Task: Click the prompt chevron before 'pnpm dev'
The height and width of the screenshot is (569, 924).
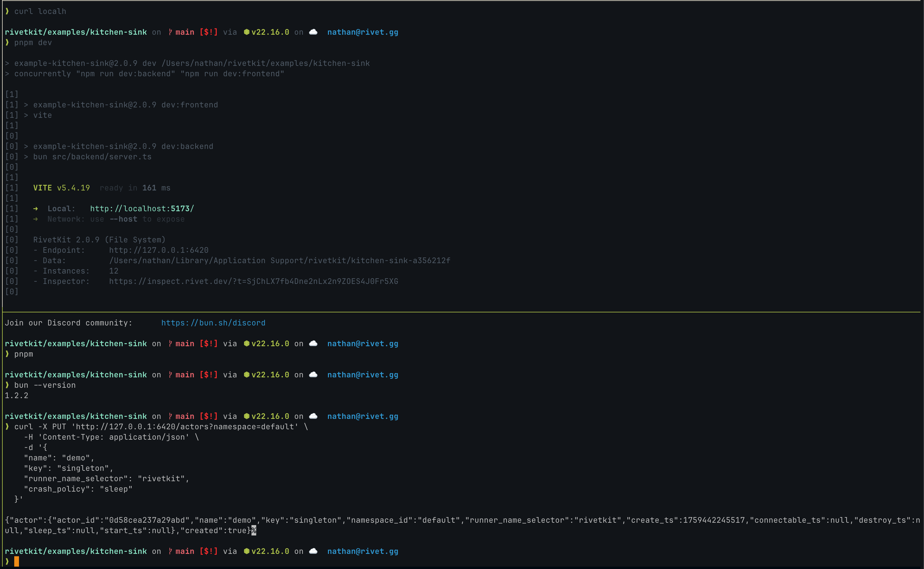Action: (7, 42)
